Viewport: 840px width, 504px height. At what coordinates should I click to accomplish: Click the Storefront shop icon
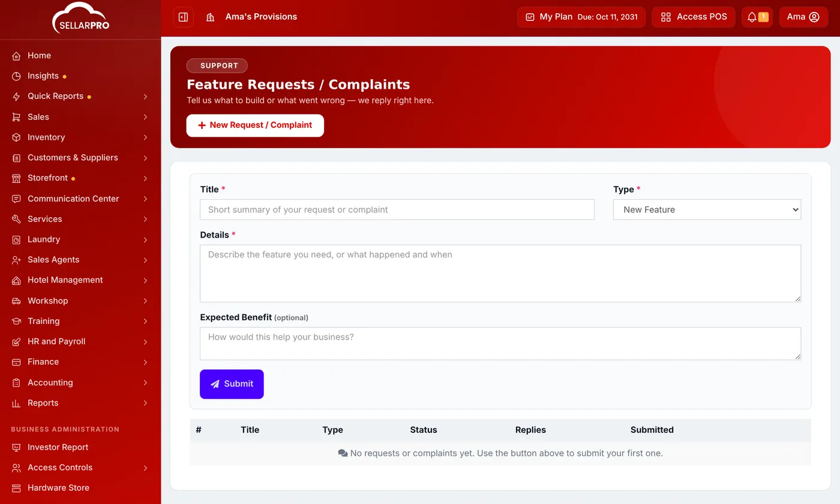coord(16,178)
